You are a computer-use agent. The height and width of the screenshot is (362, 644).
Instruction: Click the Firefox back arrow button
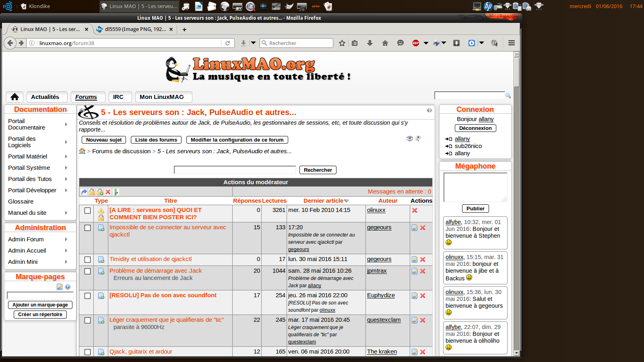tap(10, 43)
